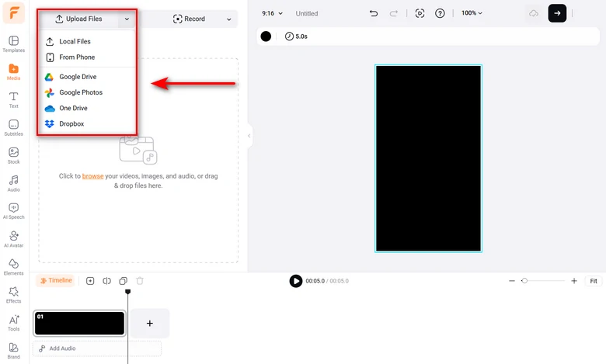Open the Audio sidebar panel
The image size is (606, 364).
click(x=13, y=183)
